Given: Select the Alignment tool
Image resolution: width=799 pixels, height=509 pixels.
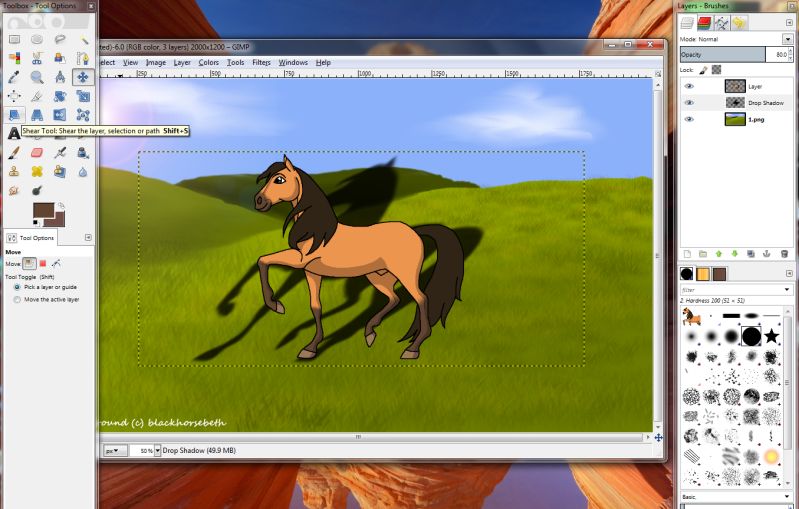Looking at the screenshot, I should (x=14, y=96).
